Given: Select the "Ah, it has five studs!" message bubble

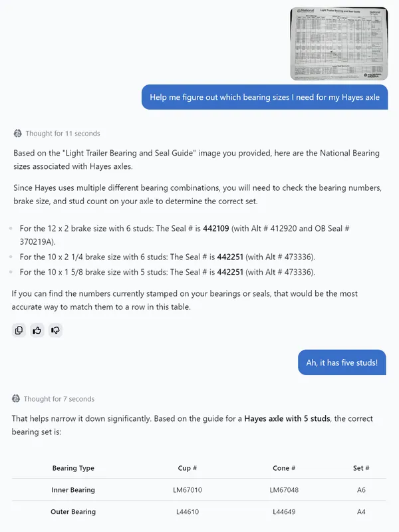Looking at the screenshot, I should [340, 362].
